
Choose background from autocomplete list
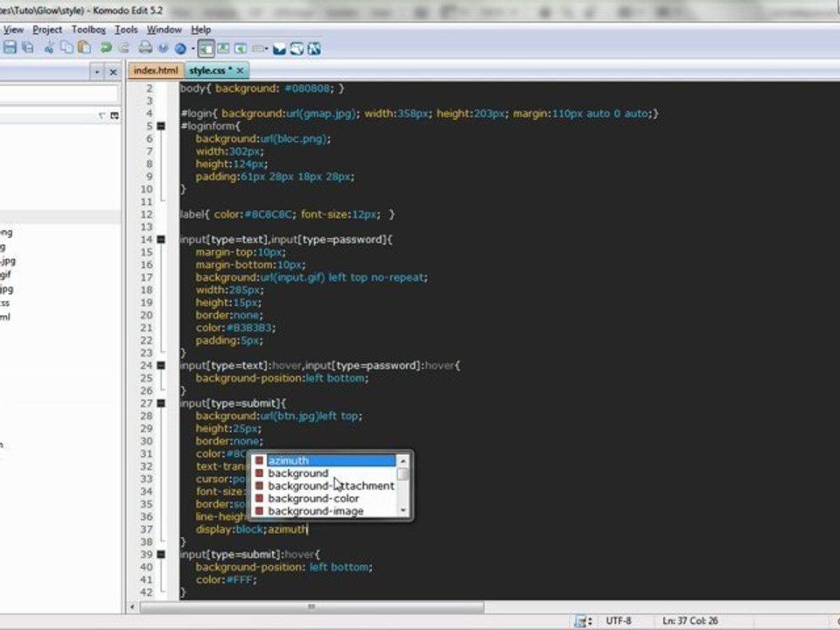click(x=325, y=473)
